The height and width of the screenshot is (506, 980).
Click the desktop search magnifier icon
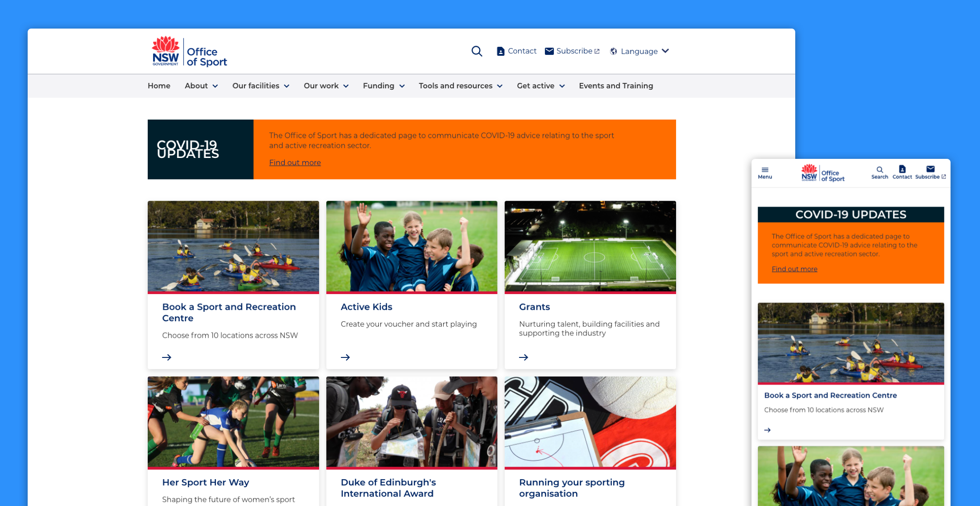click(x=477, y=51)
